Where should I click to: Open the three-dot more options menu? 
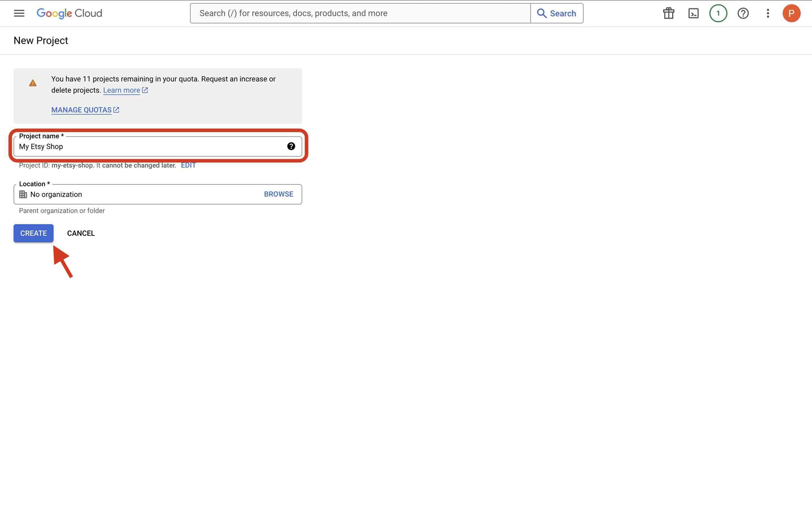coord(767,13)
